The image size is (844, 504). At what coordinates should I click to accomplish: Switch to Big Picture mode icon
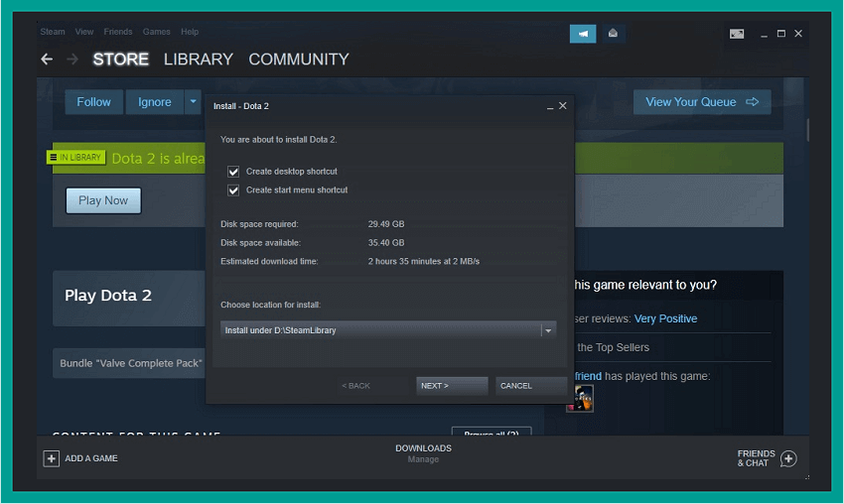[737, 34]
